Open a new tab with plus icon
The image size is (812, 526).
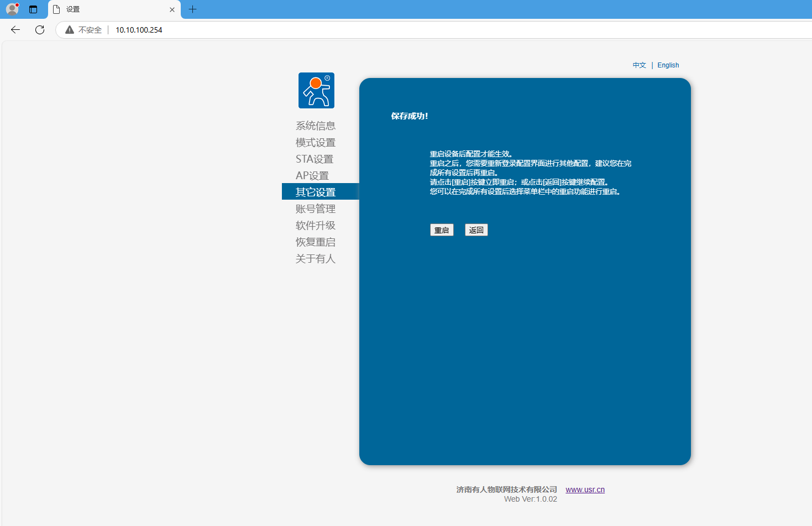(192, 9)
